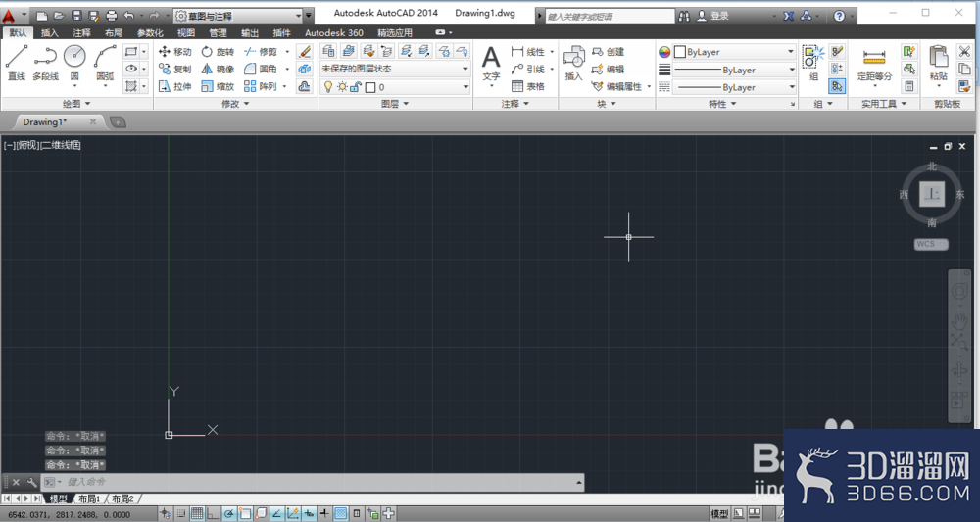Click the Linear dimension (线性) tool

pyautogui.click(x=528, y=52)
